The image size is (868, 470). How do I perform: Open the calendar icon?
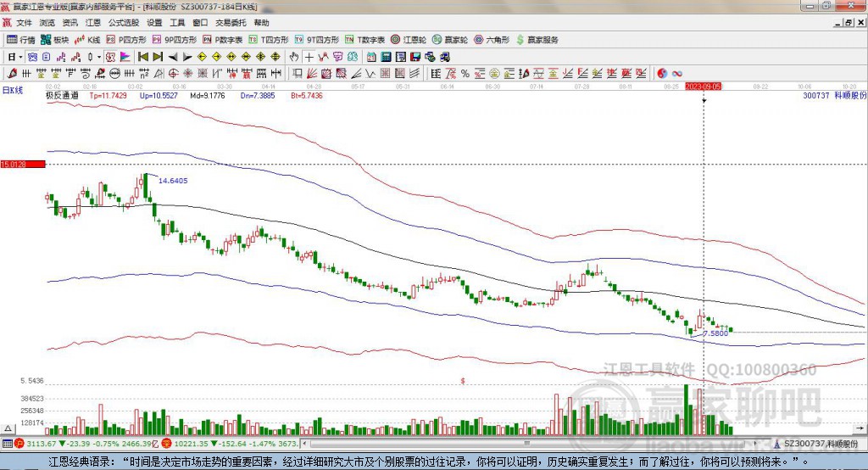click(x=371, y=57)
